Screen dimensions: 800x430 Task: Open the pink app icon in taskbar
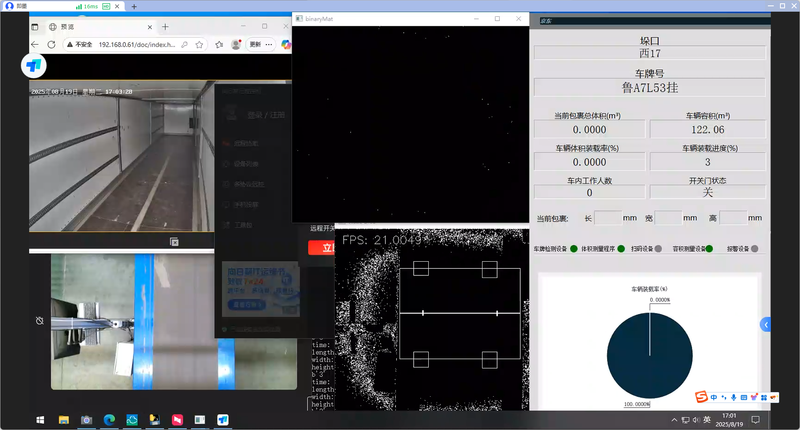[178, 420]
